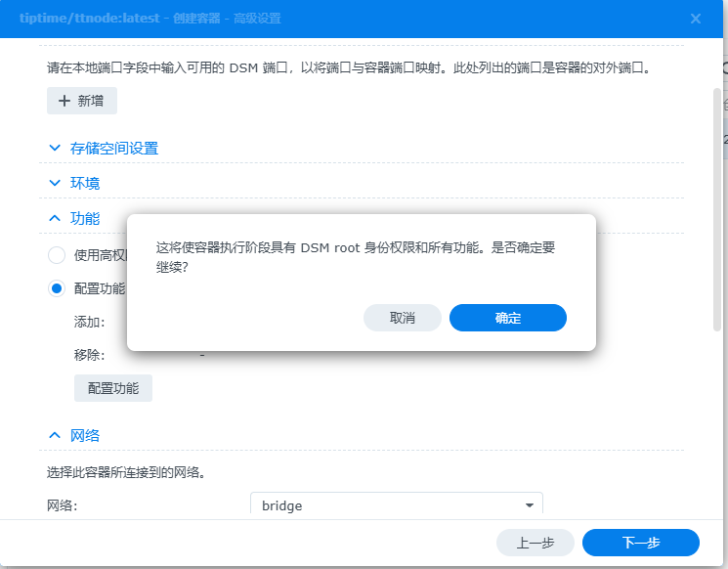Screen dimensions: 728x569
Task: Proceed with the 下一步 button
Action: click(x=641, y=543)
